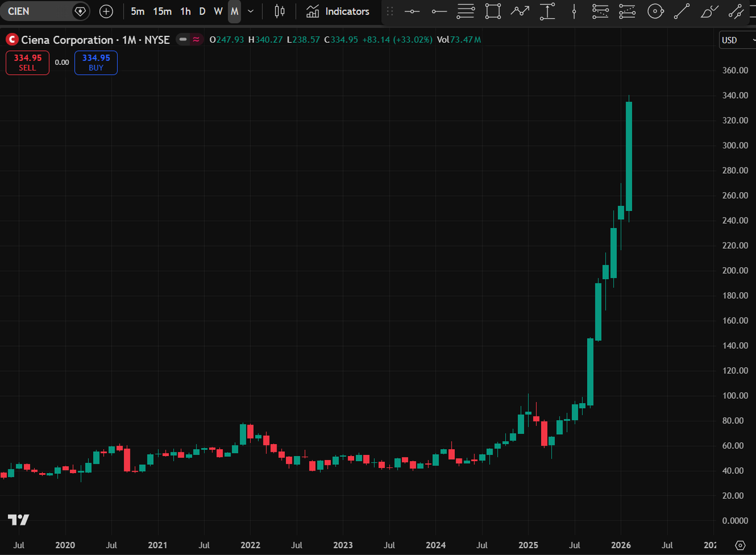Switch to the daily (D) timeframe
756x555 pixels.
point(202,11)
